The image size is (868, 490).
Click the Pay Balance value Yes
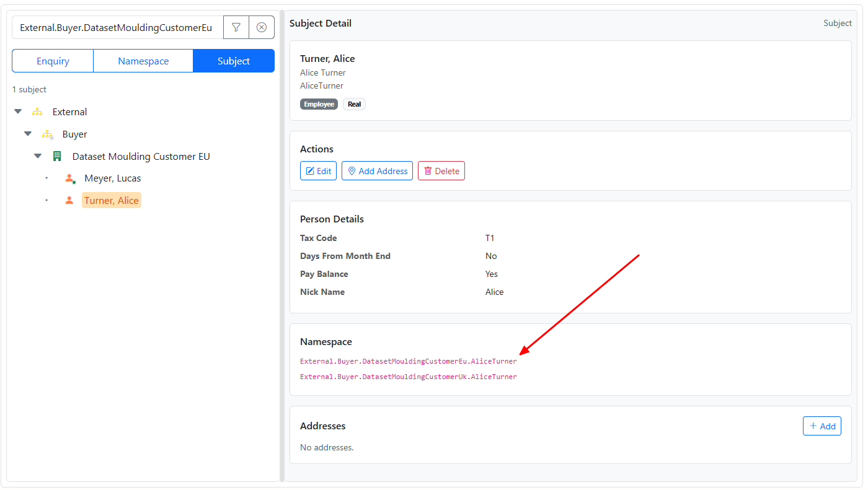pos(492,274)
